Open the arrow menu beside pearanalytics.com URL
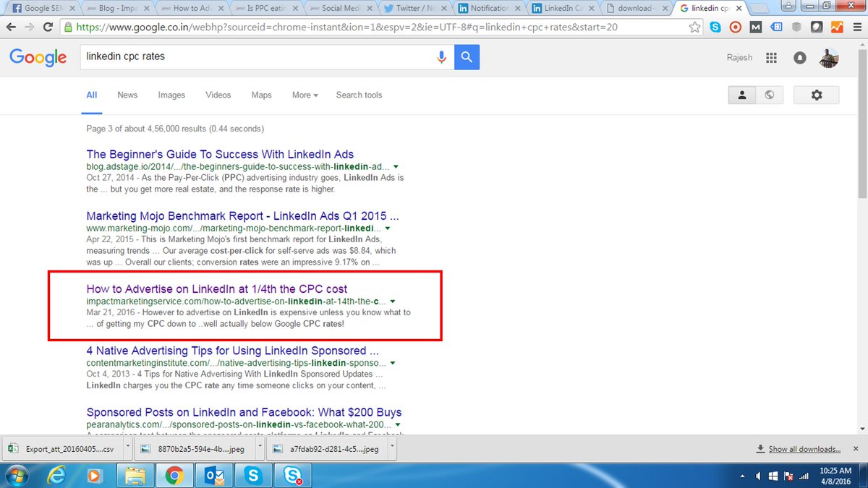Viewport: 868px width, 488px height. [398, 424]
